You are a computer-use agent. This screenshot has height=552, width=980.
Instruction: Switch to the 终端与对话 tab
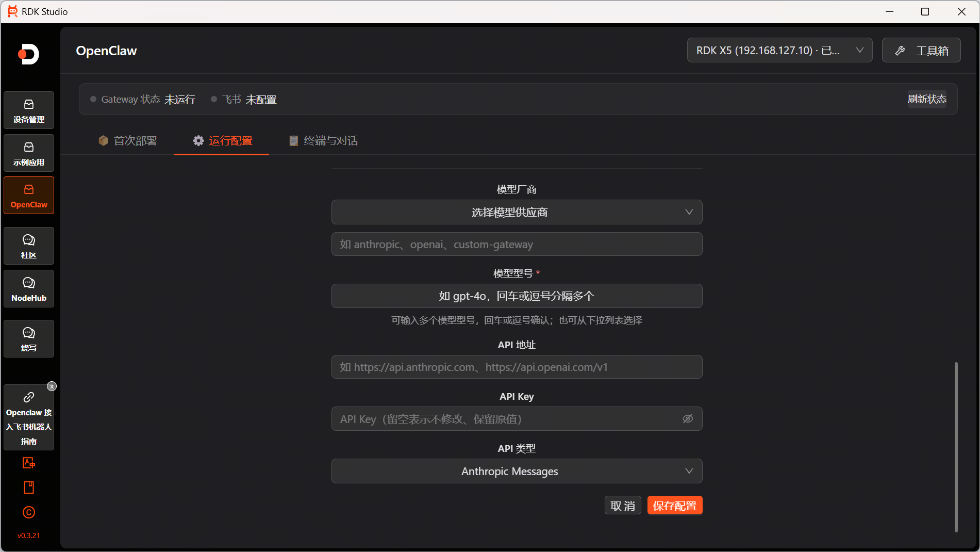pos(323,141)
